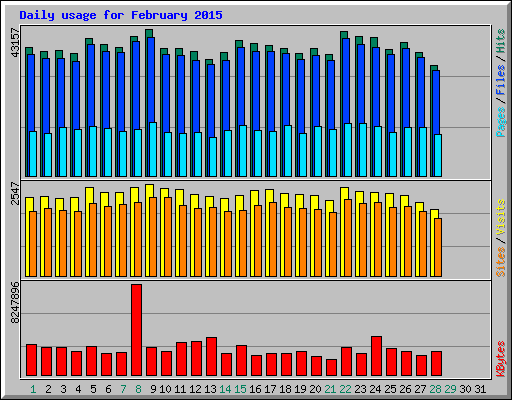Click the red KBytes bar for day 13

point(211,357)
